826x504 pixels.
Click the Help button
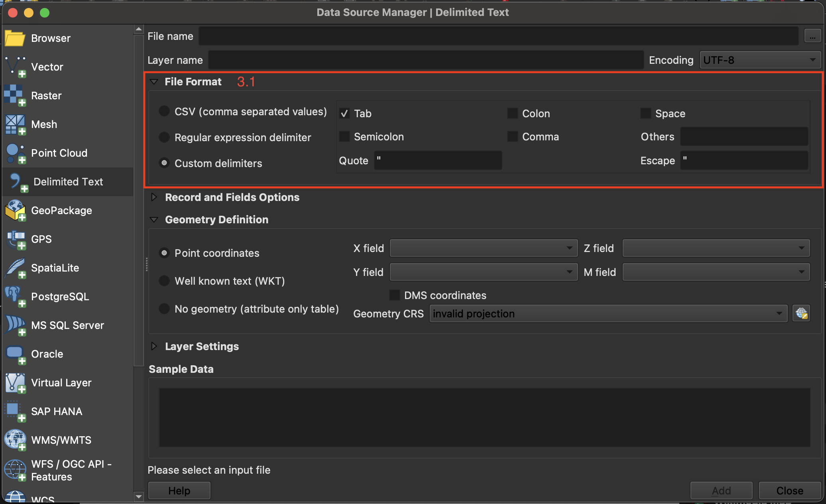coord(179,490)
